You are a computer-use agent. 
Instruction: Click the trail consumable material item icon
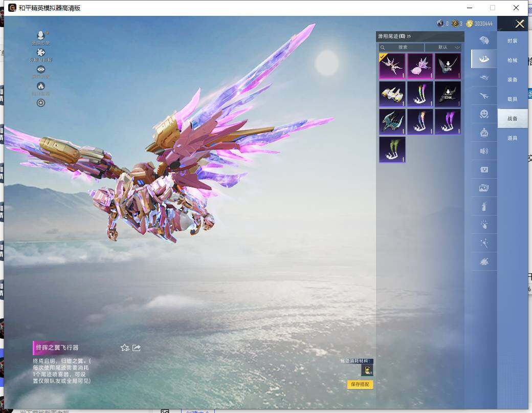[367, 370]
